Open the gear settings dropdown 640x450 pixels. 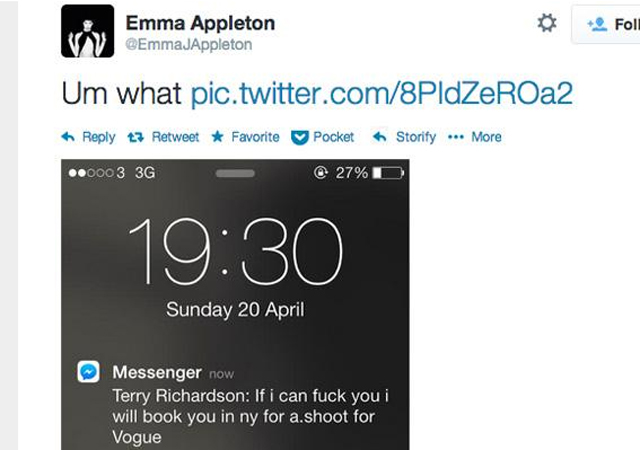pyautogui.click(x=547, y=23)
